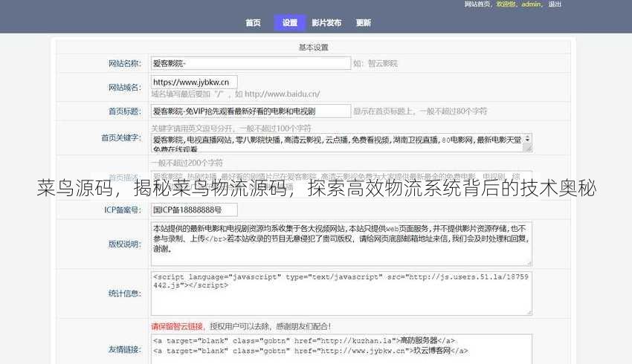Switch to the 更新 tab

pos(363,22)
